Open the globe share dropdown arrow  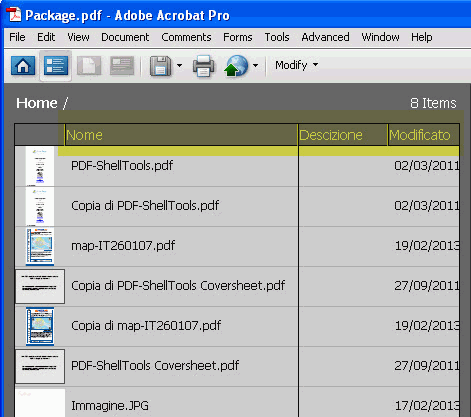pyautogui.click(x=255, y=65)
